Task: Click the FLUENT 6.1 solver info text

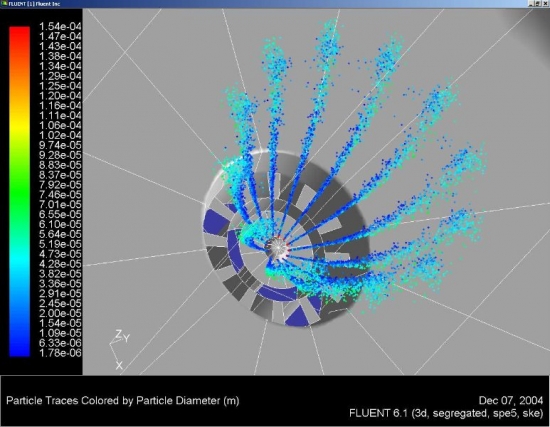Action: 446,413
